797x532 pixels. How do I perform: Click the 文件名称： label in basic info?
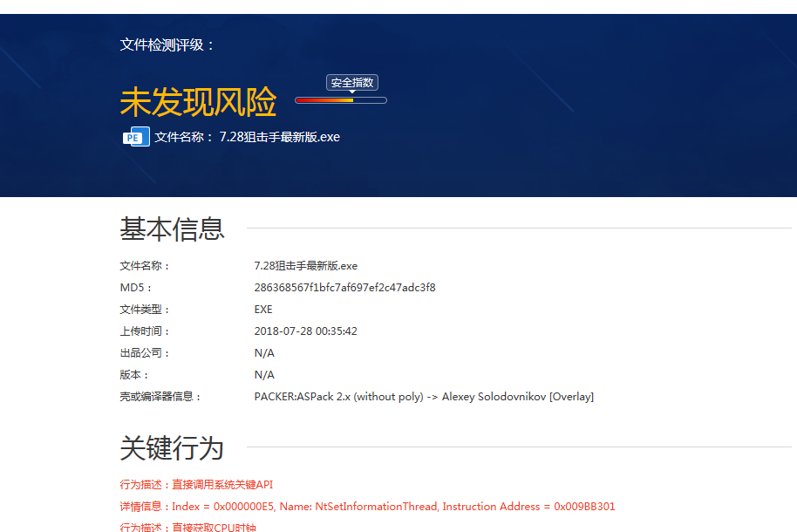pos(145,265)
